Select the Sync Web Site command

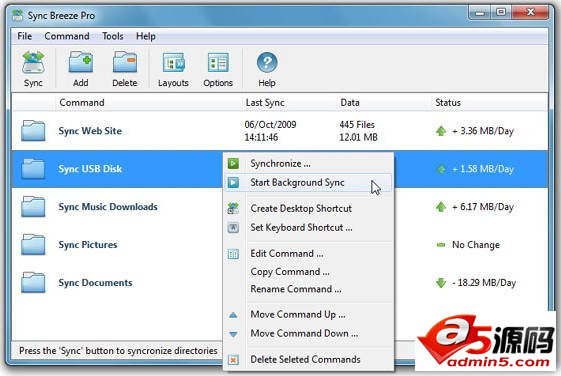click(90, 131)
